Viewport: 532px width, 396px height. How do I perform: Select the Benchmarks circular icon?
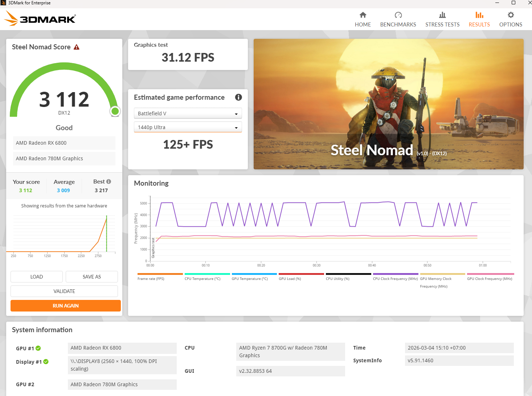tap(398, 15)
